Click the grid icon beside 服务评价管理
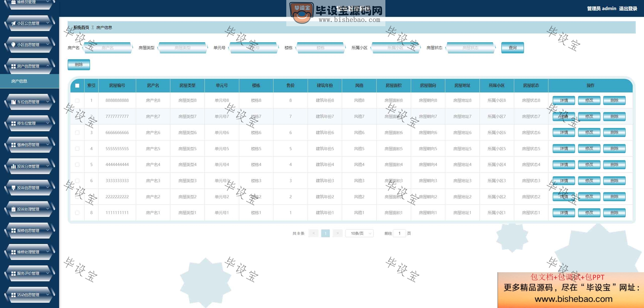Viewport: 644px width, 308px height. [13, 273]
